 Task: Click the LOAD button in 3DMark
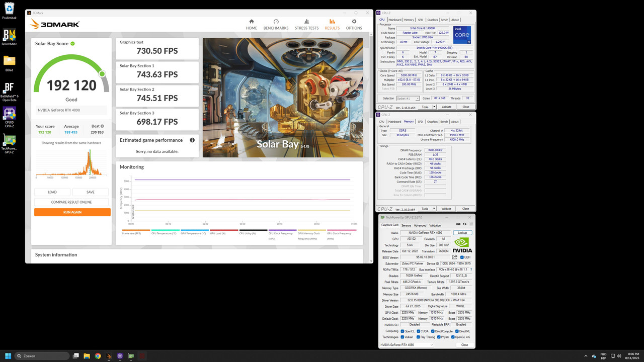(52, 192)
